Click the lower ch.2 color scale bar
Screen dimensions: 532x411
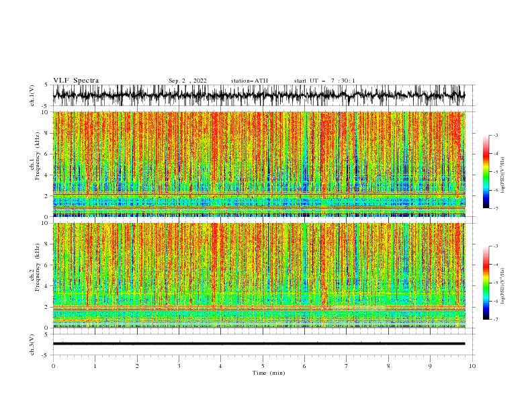click(486, 283)
